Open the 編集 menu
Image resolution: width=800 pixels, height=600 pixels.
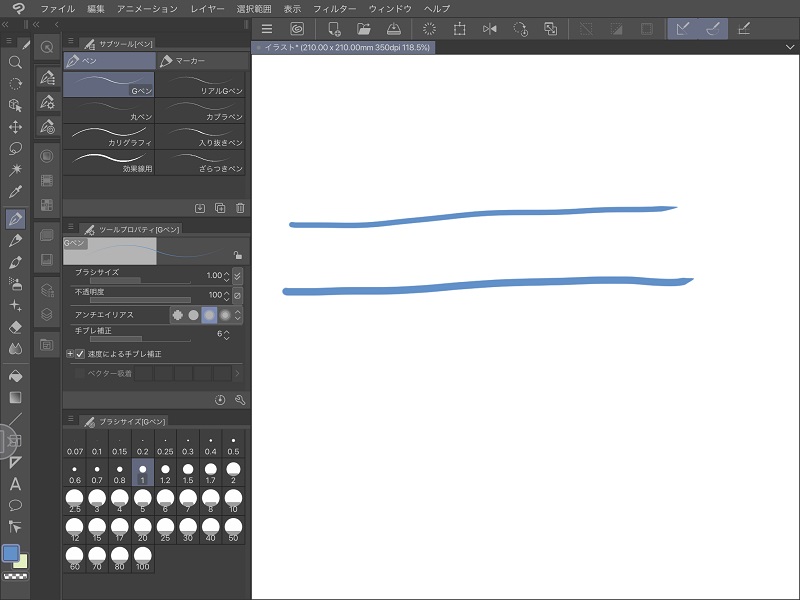pyautogui.click(x=96, y=9)
